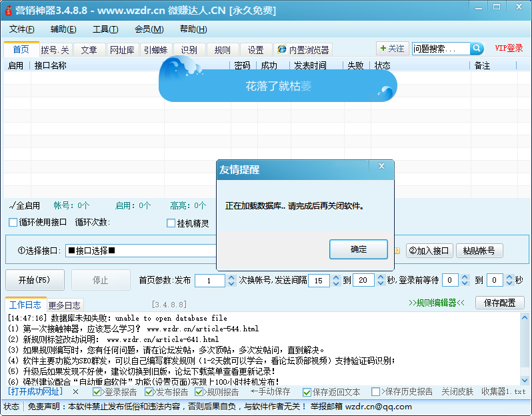Click the 开始(F5) start button
This screenshot has height=416, width=532.
(35, 280)
